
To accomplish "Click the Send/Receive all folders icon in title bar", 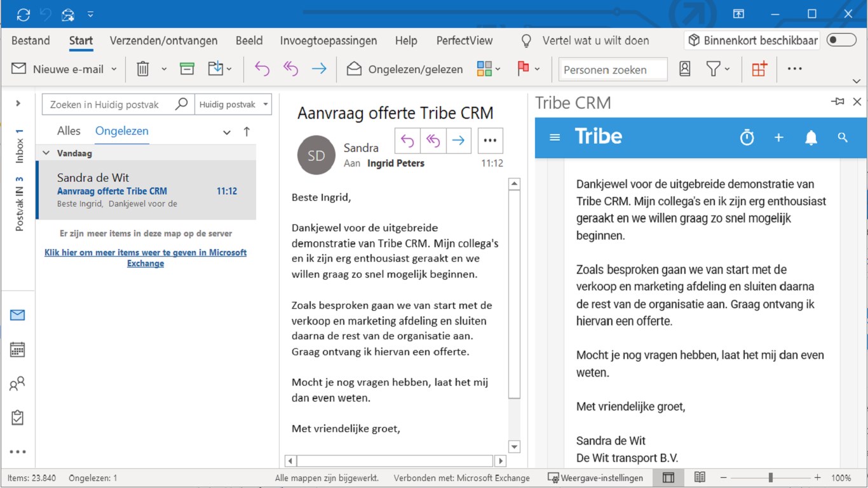I will tap(24, 14).
